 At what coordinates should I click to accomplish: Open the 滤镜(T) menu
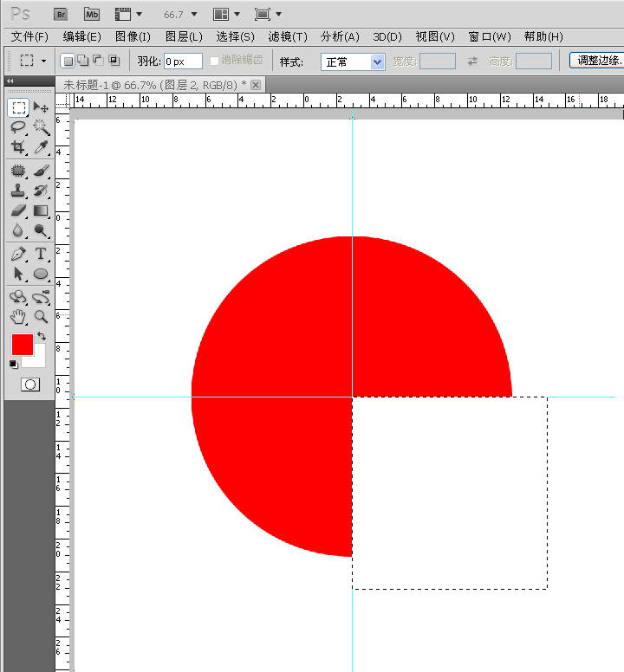[288, 37]
